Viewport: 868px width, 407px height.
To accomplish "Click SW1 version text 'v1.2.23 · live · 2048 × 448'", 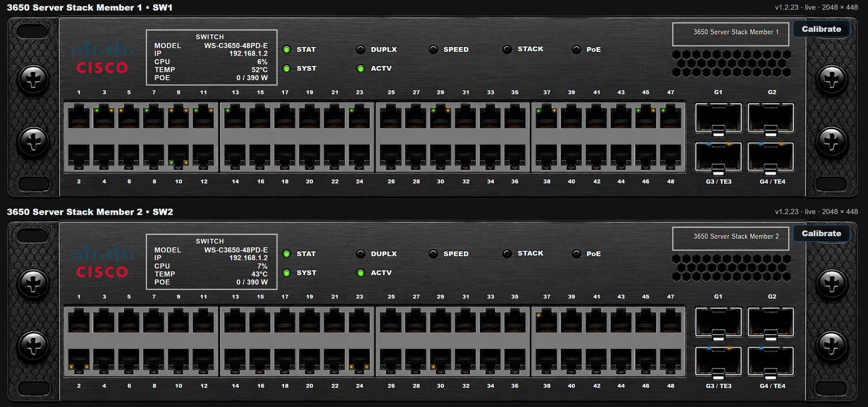I will pos(816,7).
